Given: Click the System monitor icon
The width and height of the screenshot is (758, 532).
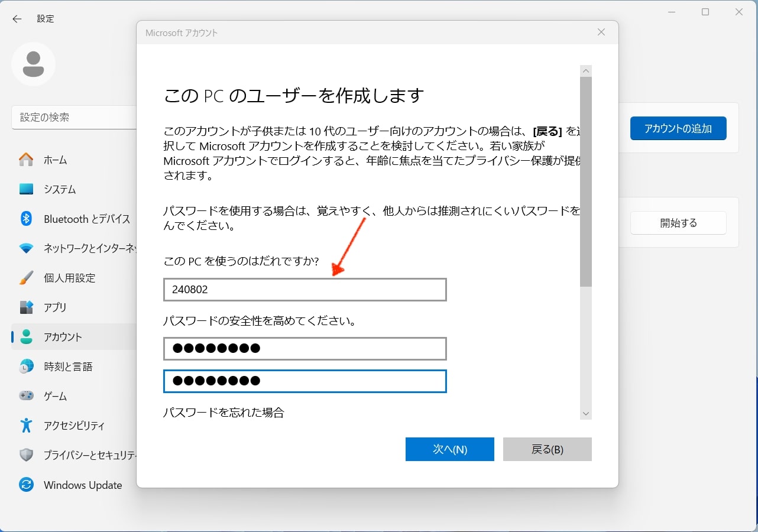Looking at the screenshot, I should pos(26,189).
